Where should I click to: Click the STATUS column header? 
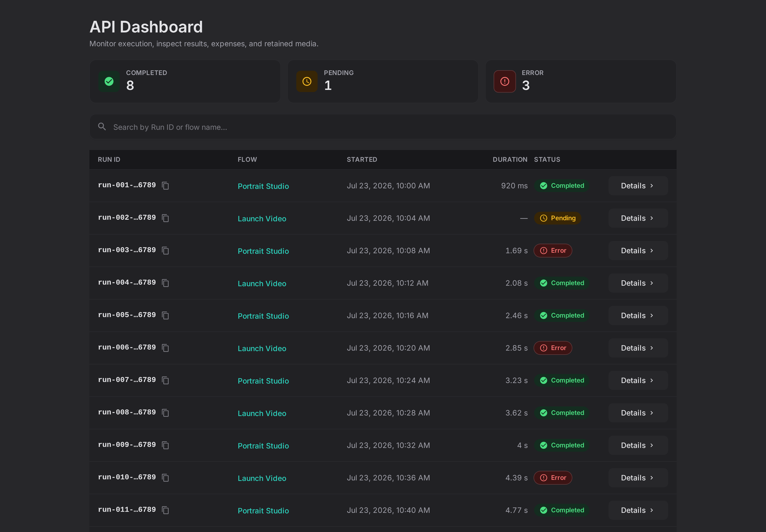point(547,159)
